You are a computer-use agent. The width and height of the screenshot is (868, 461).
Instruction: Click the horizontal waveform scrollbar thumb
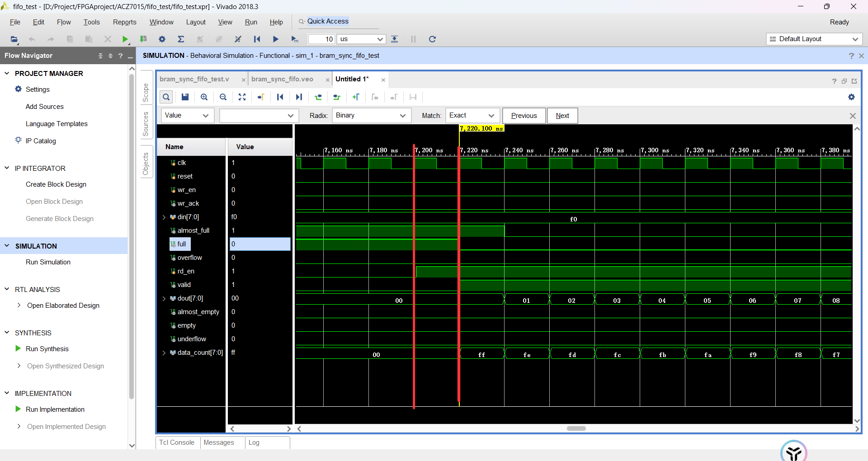coord(576,428)
